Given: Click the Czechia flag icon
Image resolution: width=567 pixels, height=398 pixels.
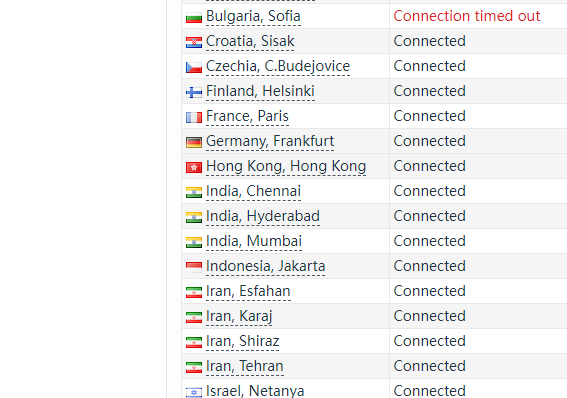Looking at the screenshot, I should (x=194, y=67).
